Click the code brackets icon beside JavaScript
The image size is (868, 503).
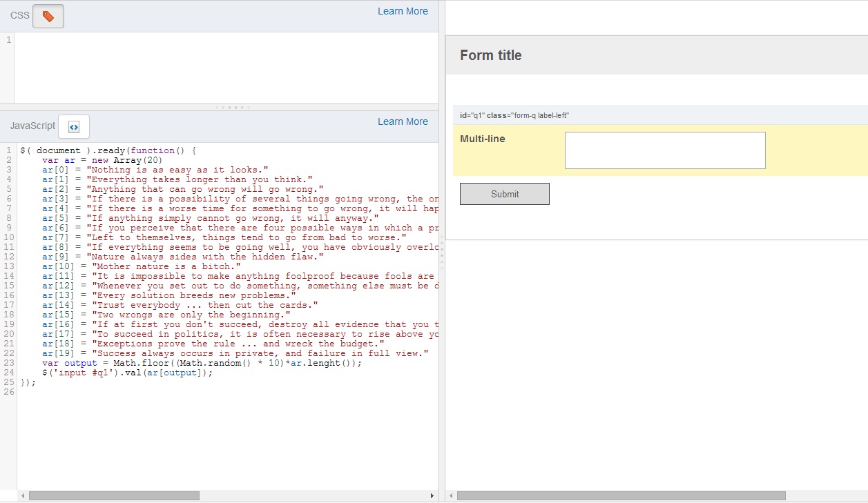click(x=74, y=127)
